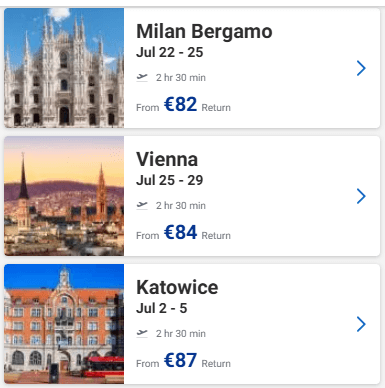Screen dimensions: 385x388
Task: Click the Vienna 2 hr 30 min duration
Action: tap(181, 206)
